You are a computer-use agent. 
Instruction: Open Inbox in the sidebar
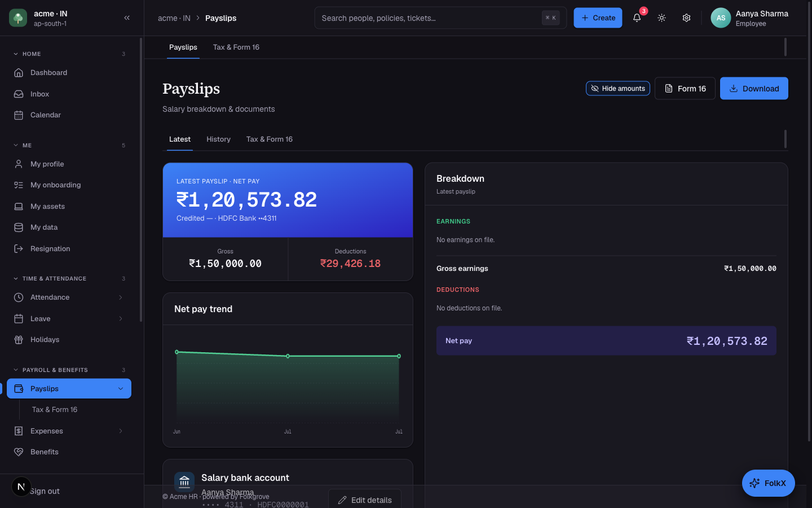click(x=69, y=94)
